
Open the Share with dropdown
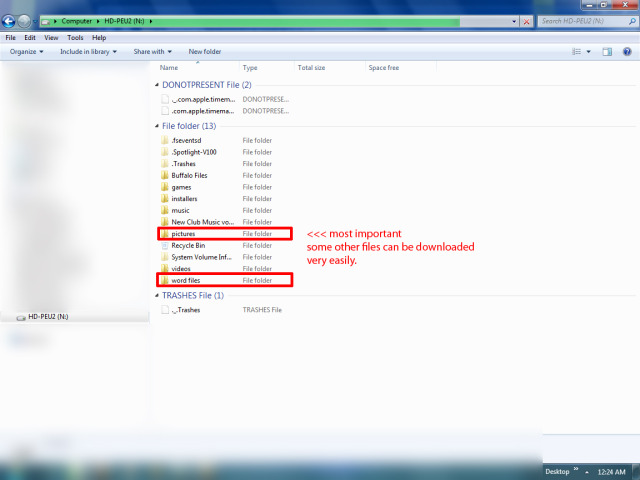(x=152, y=51)
